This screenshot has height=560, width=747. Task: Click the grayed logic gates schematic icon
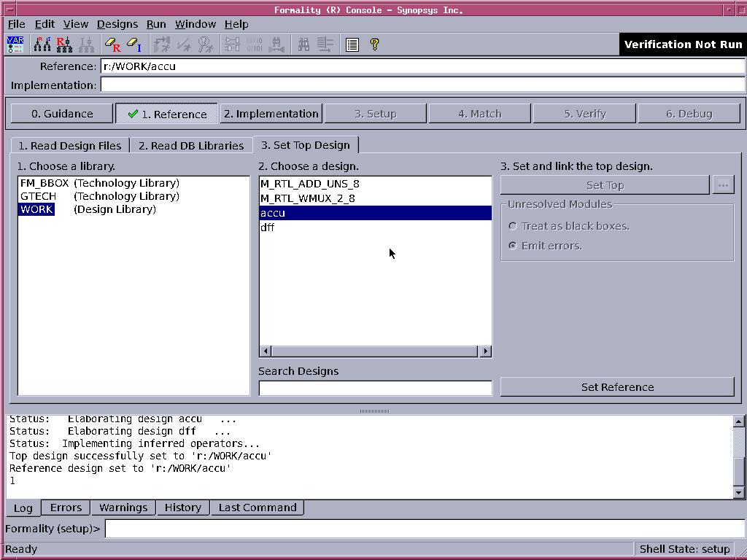pos(233,44)
